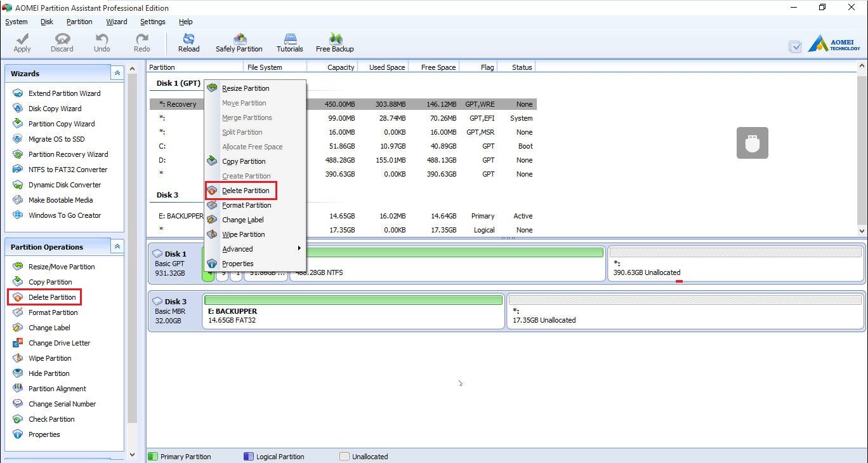Image resolution: width=868 pixels, height=463 pixels.
Task: Launch Free Backup from the toolbar
Action: (335, 43)
